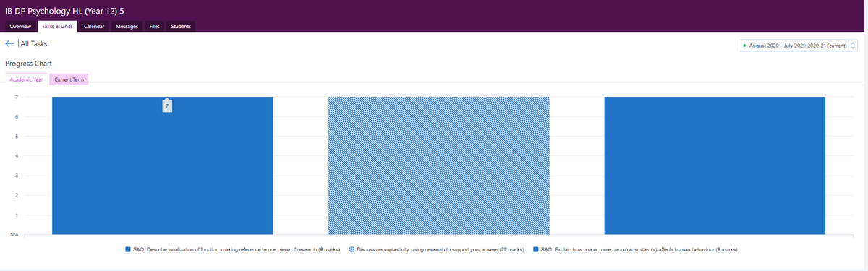
Task: Toggle hatched legend swatch for Discuss neuroplasticity
Action: (x=352, y=249)
